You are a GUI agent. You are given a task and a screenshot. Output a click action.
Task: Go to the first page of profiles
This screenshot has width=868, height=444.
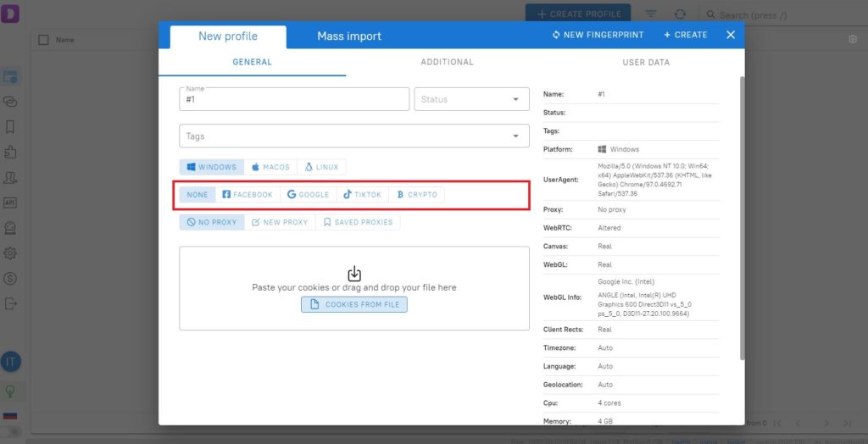click(777, 423)
